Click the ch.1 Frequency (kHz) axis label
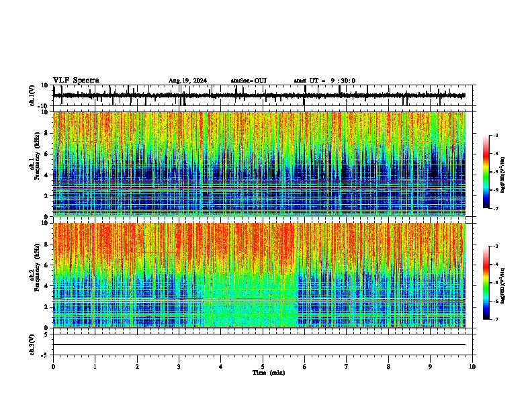Image resolution: width=532 pixels, height=411 pixels. click(x=35, y=156)
